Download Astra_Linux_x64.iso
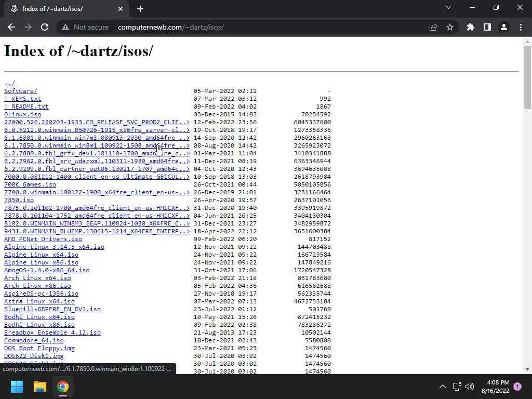 pos(39,302)
